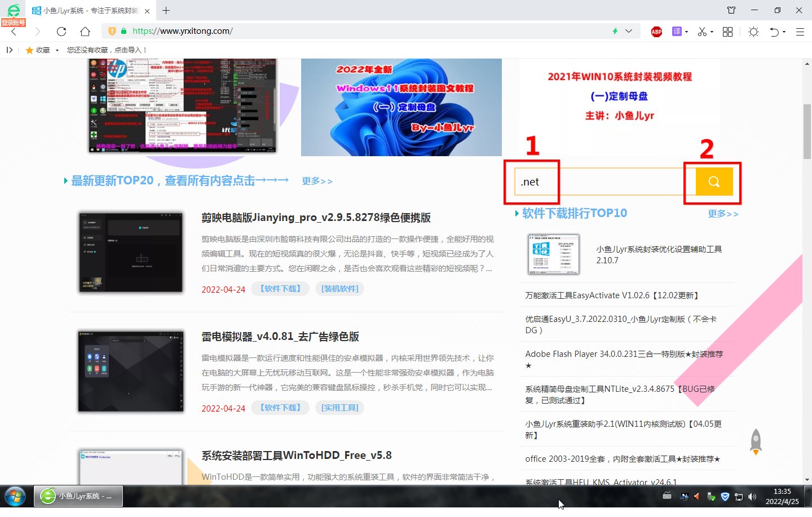Reload the page with the refresh icon

pos(61,32)
